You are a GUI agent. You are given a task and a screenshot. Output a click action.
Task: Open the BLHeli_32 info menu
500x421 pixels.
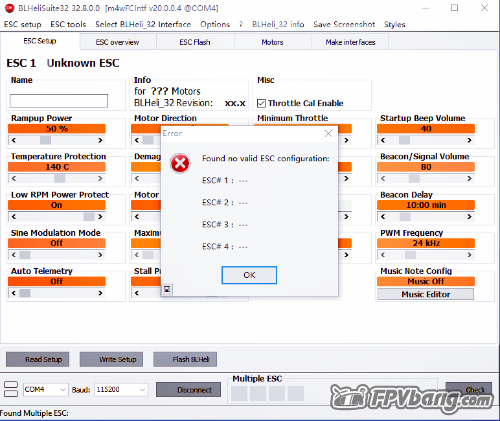click(x=278, y=24)
